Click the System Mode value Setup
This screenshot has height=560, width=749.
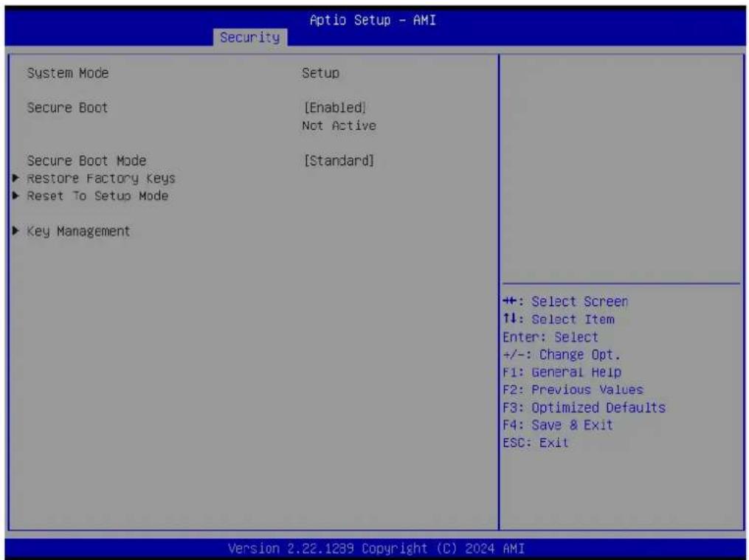pos(320,73)
